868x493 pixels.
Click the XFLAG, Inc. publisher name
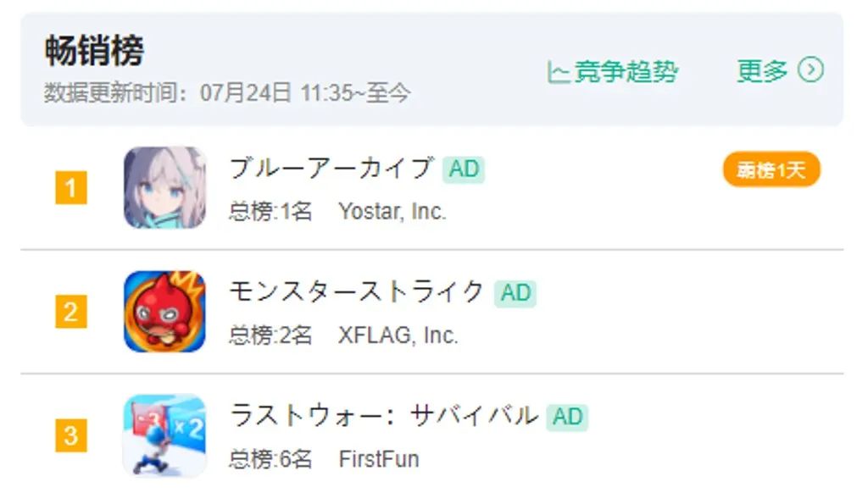(398, 335)
